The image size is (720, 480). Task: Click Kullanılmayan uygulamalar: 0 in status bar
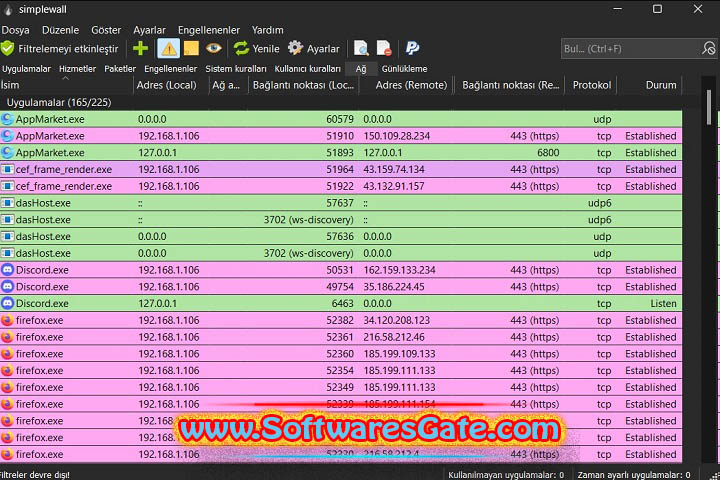(x=506, y=475)
